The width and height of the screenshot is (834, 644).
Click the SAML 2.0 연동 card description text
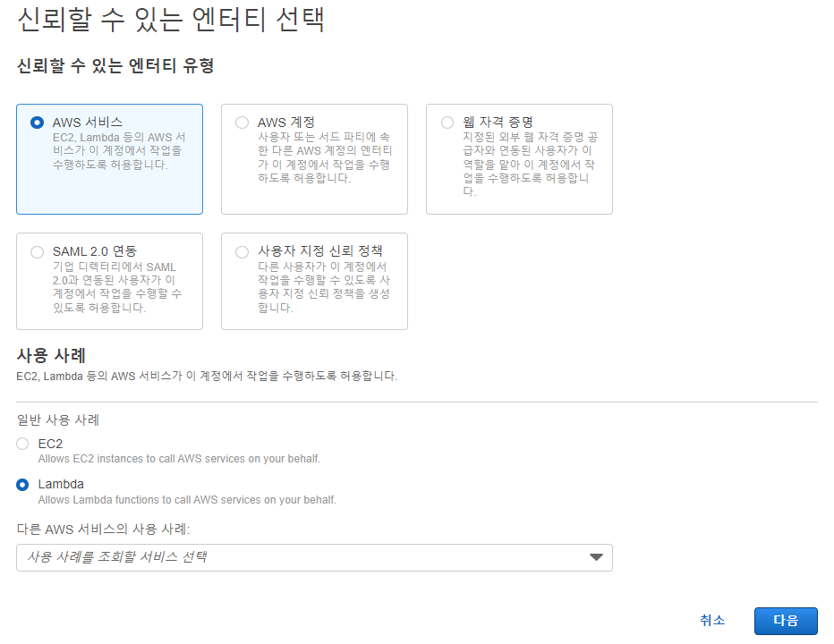(x=117, y=287)
